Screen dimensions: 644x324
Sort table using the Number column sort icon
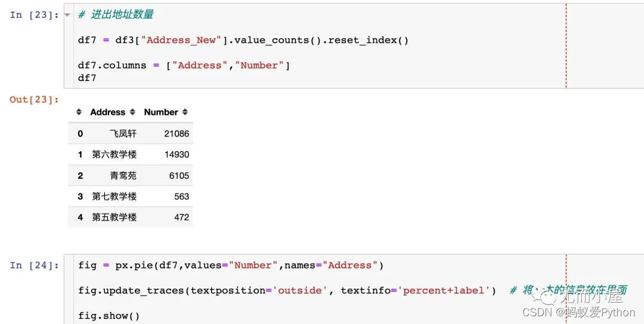click(x=185, y=112)
